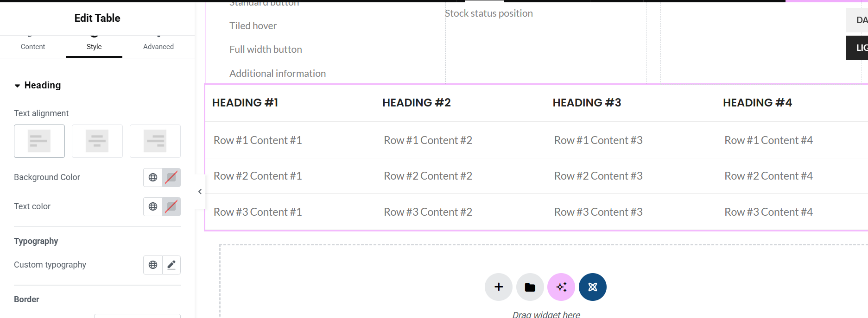
Task: Select center text alignment option
Action: point(97,141)
